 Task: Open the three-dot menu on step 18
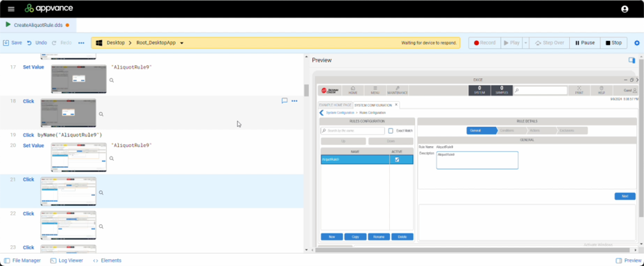point(294,101)
